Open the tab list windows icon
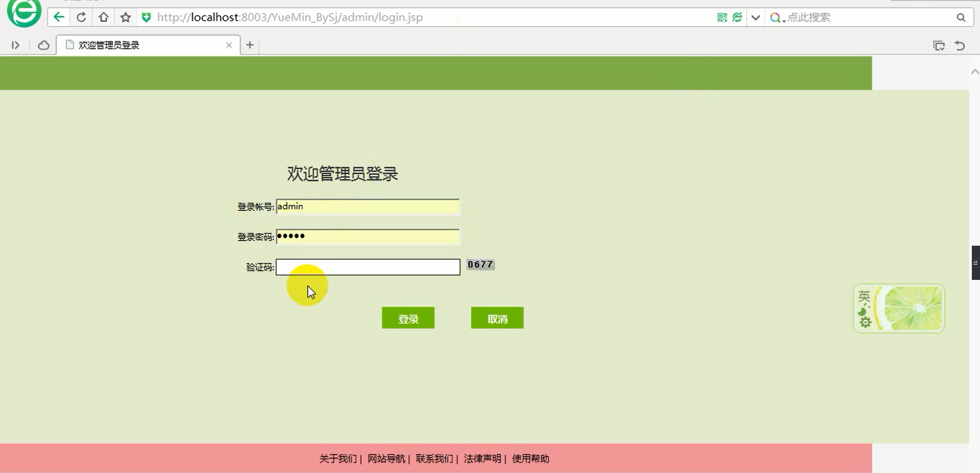 point(939,45)
